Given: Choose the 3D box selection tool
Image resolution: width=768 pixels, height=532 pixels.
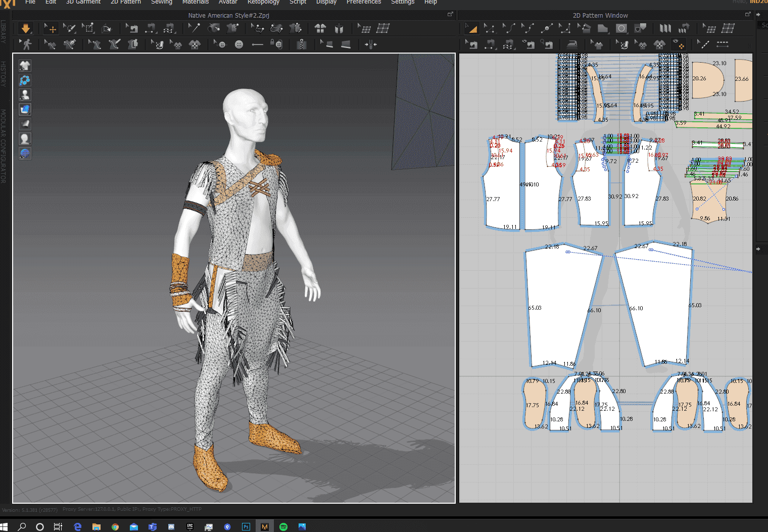Looking at the screenshot, I should pos(88,28).
